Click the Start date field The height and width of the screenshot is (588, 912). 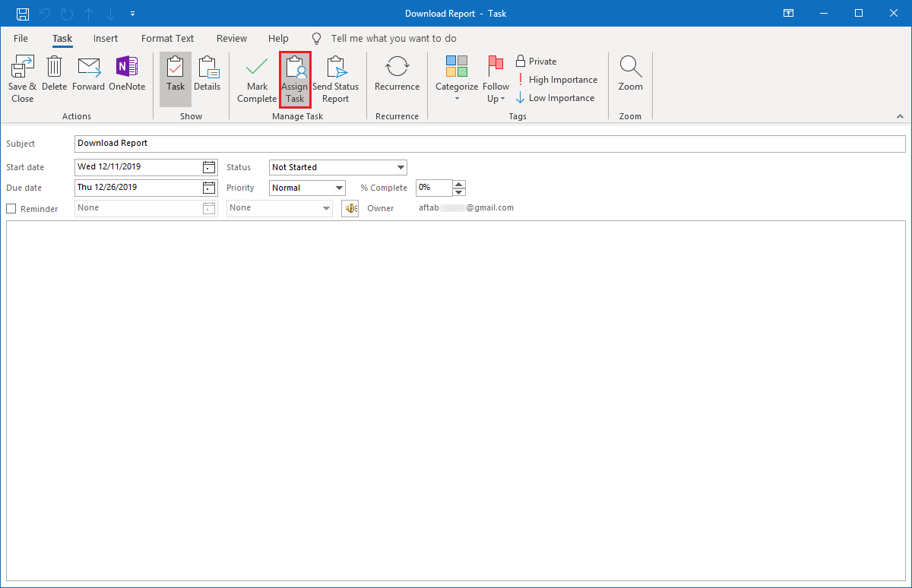[138, 167]
